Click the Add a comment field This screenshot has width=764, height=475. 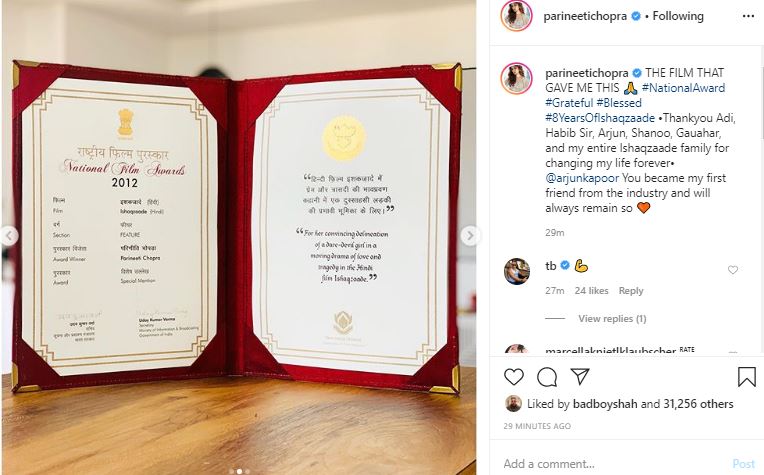tap(614, 463)
